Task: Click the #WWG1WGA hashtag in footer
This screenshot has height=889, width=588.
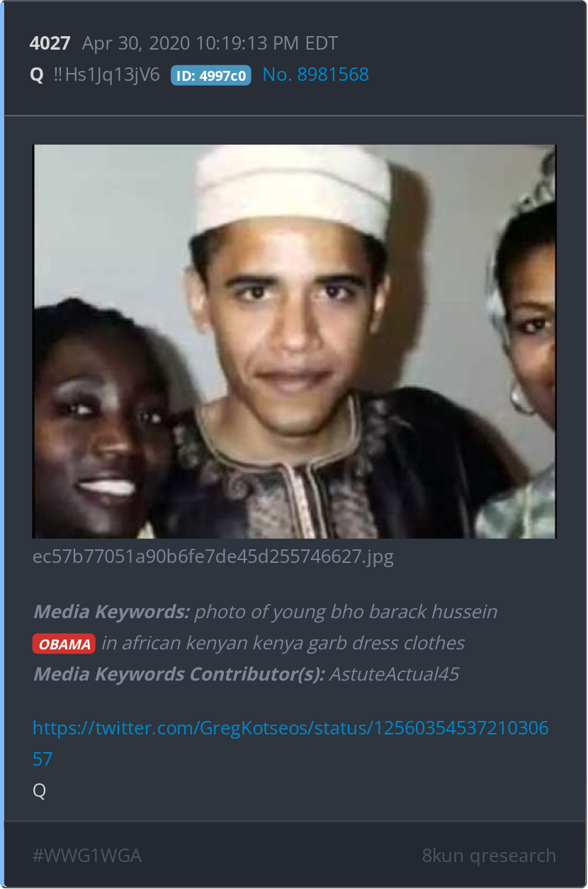Action: (x=87, y=856)
